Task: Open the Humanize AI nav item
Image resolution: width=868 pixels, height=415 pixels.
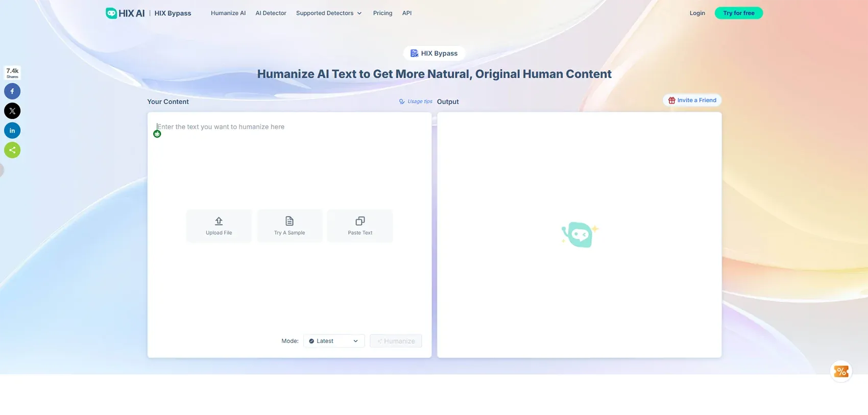Action: tap(228, 13)
